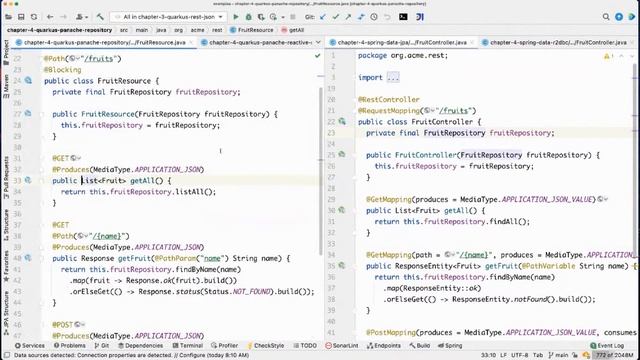
Task: Run with coverage icon in the toolbar
Action: tap(261, 17)
